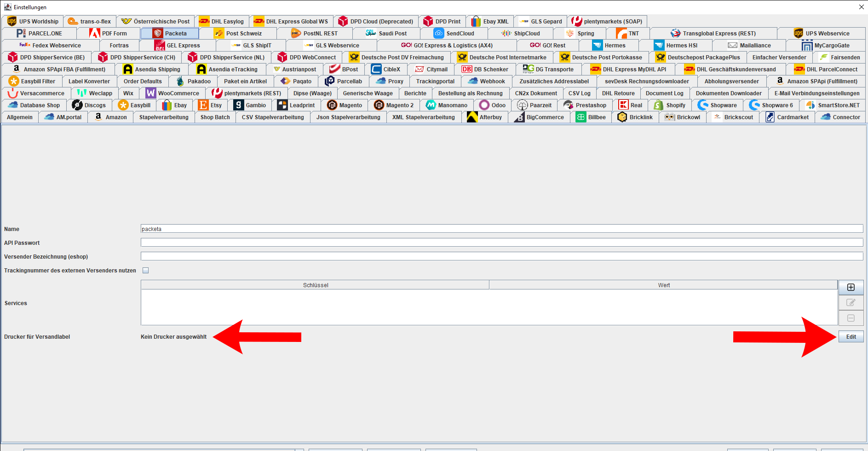
Task: Click the edit service pencil icon
Action: click(851, 302)
